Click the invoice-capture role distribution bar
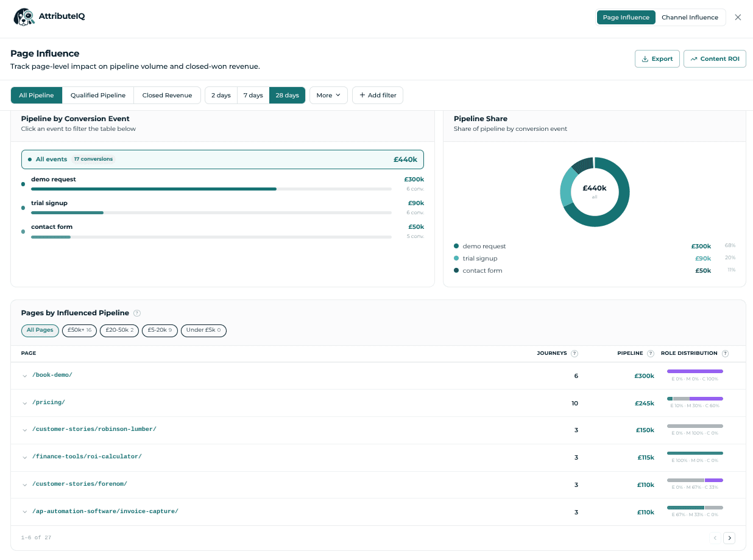Image resolution: width=753 pixels, height=560 pixels. 695,508
